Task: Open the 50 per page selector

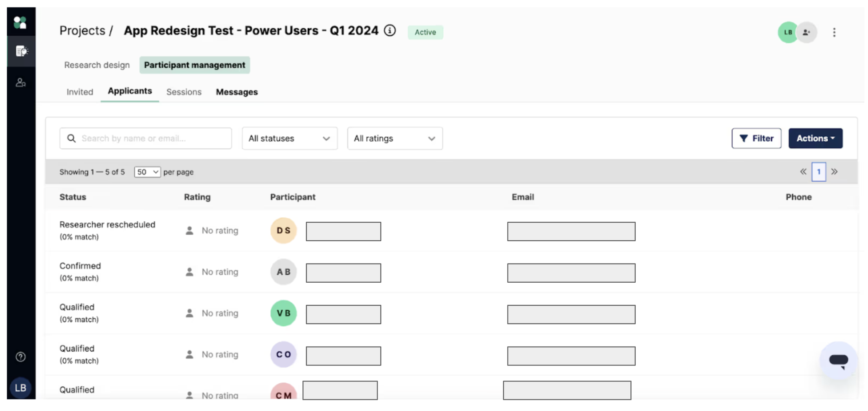Action: tap(147, 172)
